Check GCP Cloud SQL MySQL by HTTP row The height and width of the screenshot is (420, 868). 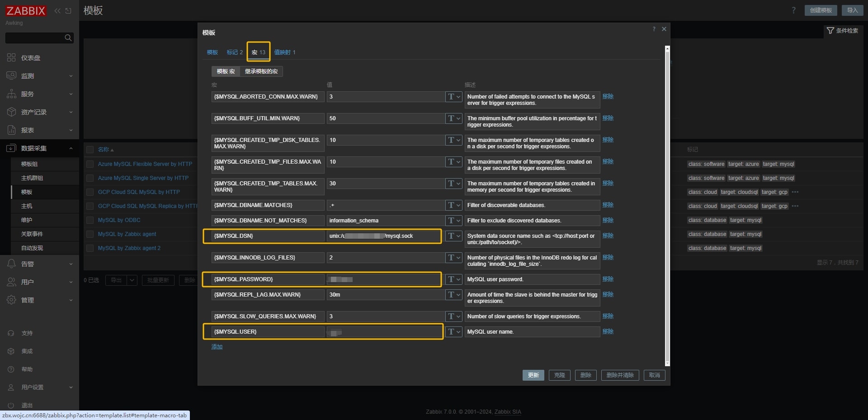90,192
